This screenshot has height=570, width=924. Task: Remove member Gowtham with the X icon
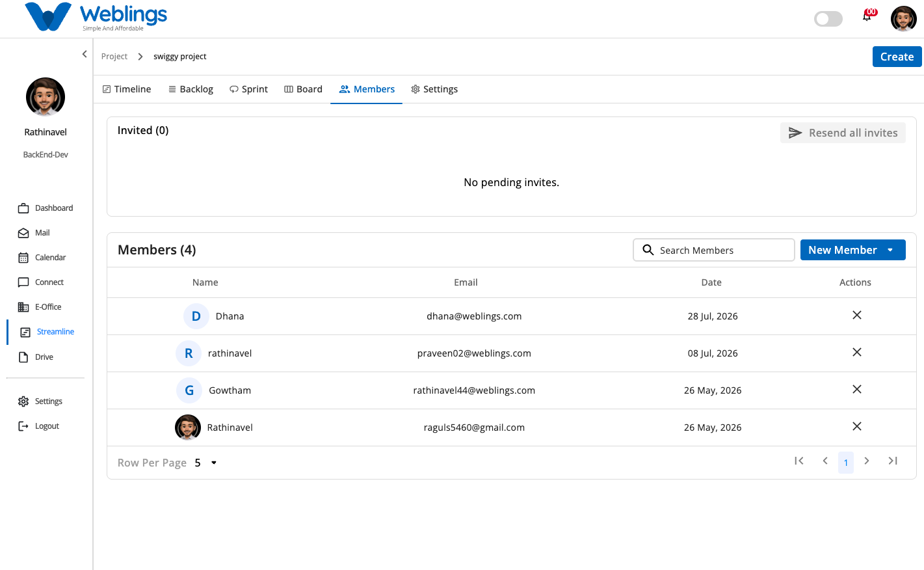(x=857, y=389)
